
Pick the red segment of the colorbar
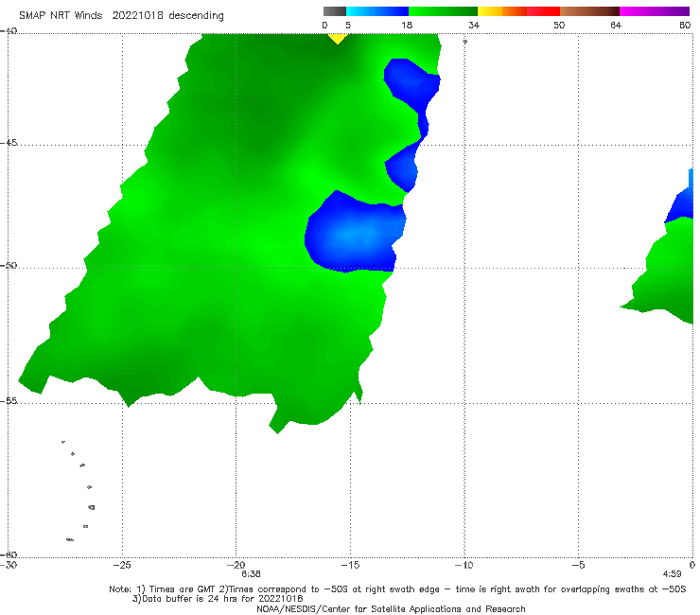click(x=543, y=11)
